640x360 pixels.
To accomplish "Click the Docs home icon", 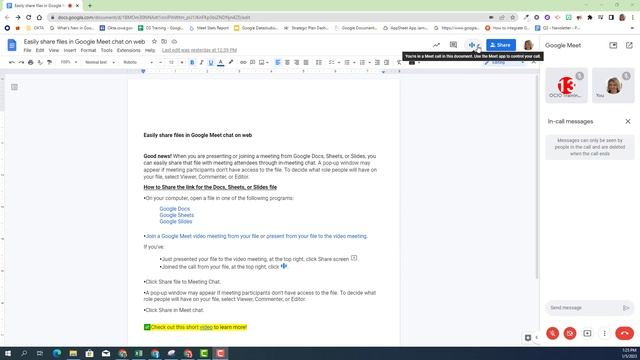I will 12,45.
